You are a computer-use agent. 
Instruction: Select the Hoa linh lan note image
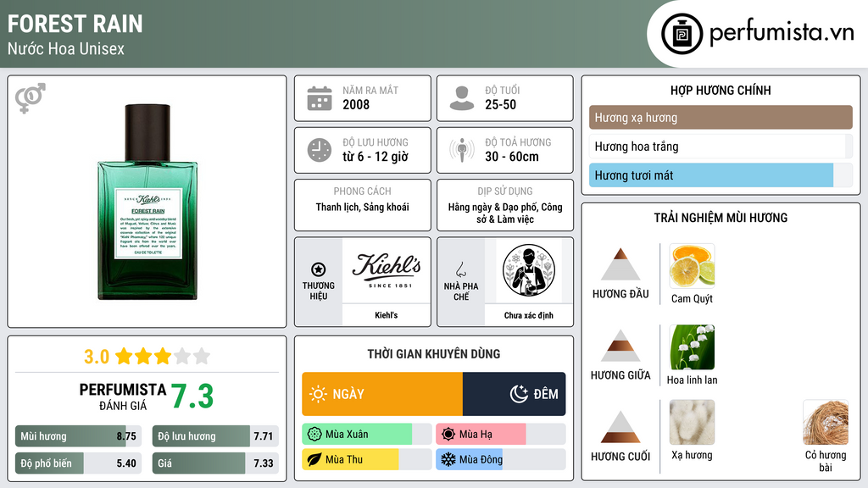point(692,347)
